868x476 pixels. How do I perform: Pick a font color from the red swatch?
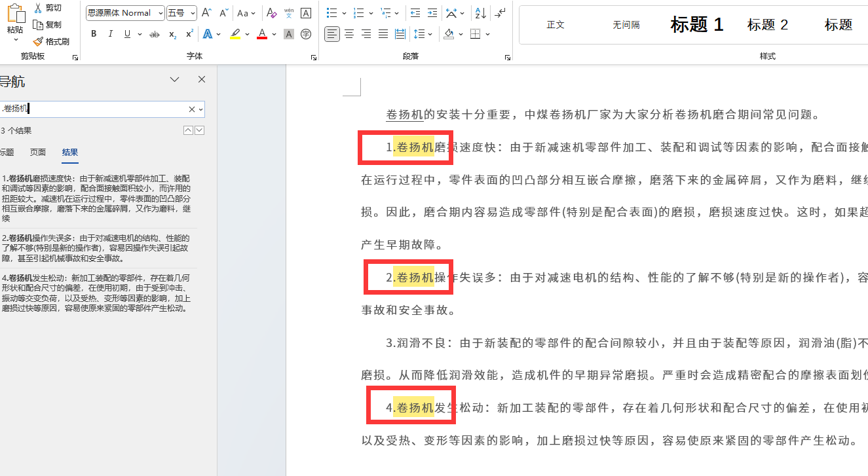pos(261,33)
